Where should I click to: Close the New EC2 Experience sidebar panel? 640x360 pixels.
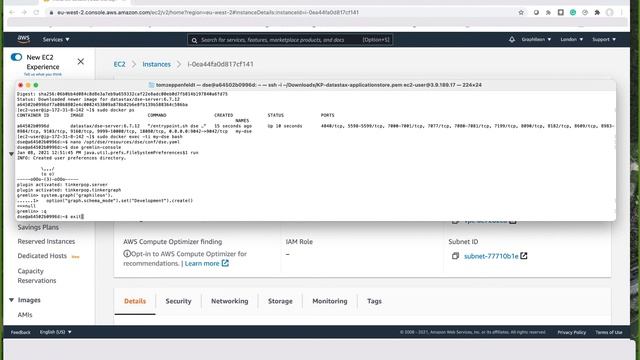coord(80,62)
